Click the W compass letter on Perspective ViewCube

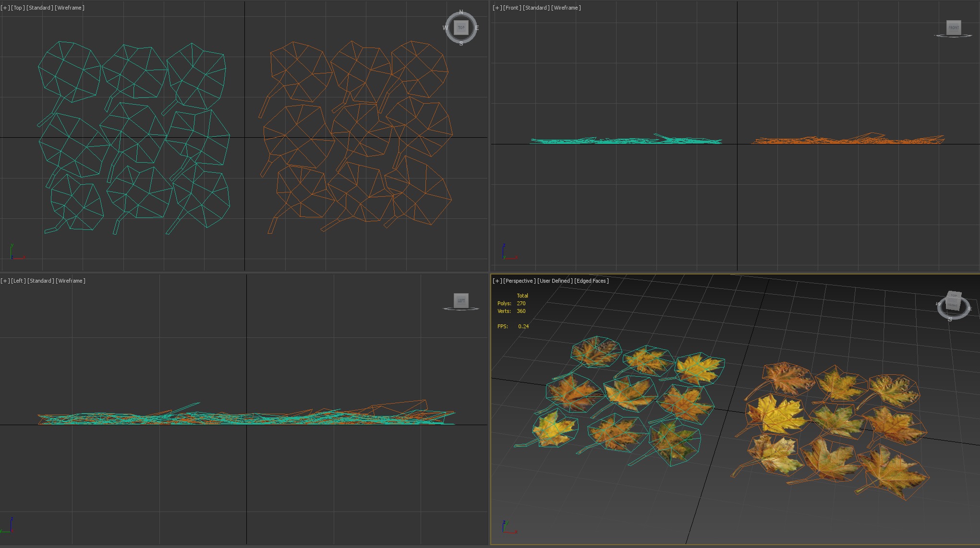[938, 304]
